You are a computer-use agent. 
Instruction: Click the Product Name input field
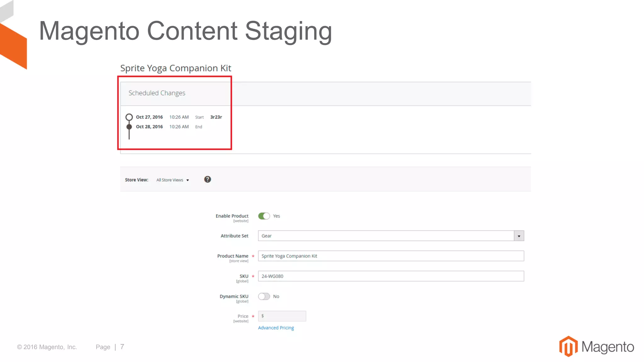(x=391, y=256)
